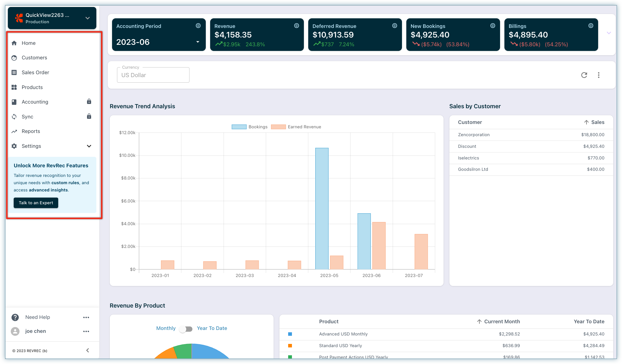This screenshot has height=364, width=622.
Task: Click the Sync arrows icon
Action: click(14, 117)
